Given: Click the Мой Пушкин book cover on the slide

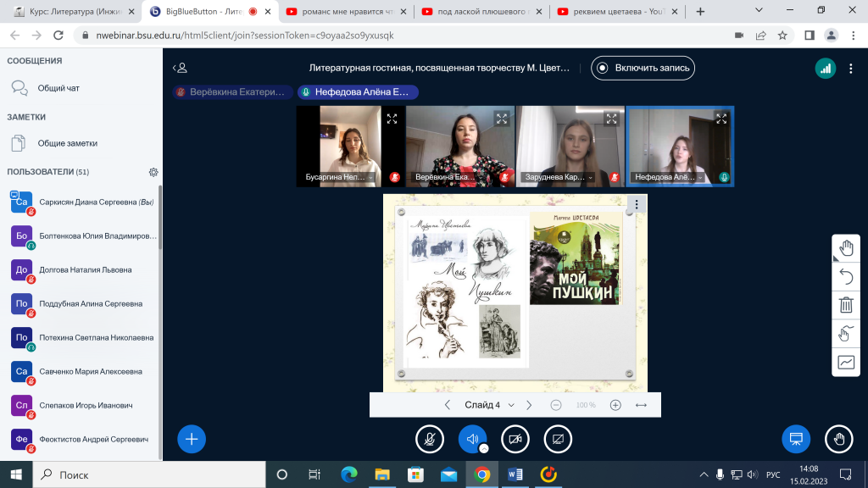Looking at the screenshot, I should pos(576,258).
